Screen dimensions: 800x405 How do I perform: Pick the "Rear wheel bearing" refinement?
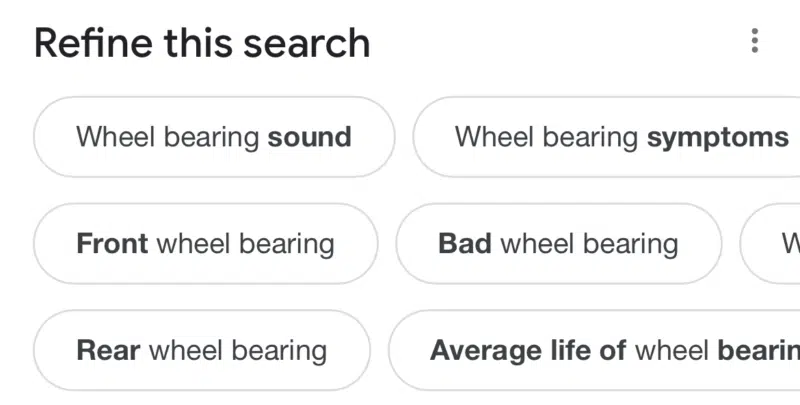click(x=201, y=351)
